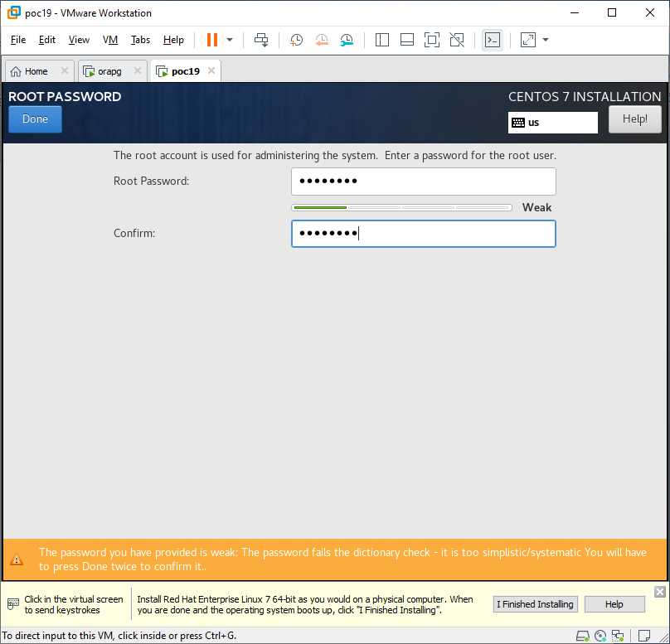
Task: Open the power options dropdown arrow
Action: point(230,40)
